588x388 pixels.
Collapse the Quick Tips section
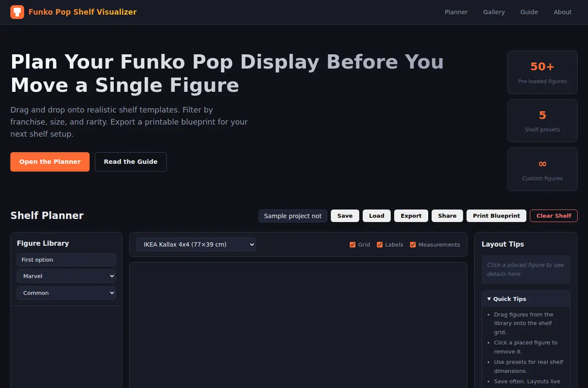click(526, 299)
